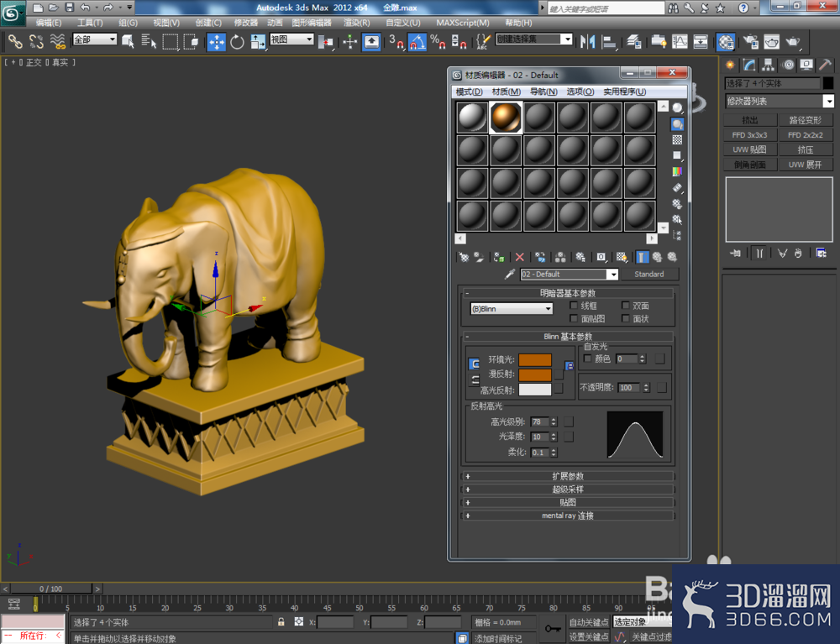The image size is (840, 644).
Task: Select the gold material sample sphere
Action: pyautogui.click(x=506, y=118)
